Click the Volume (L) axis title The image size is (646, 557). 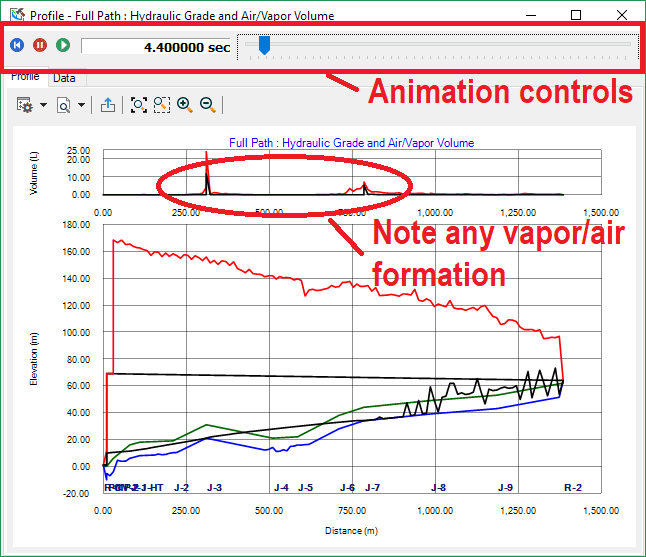(x=33, y=173)
